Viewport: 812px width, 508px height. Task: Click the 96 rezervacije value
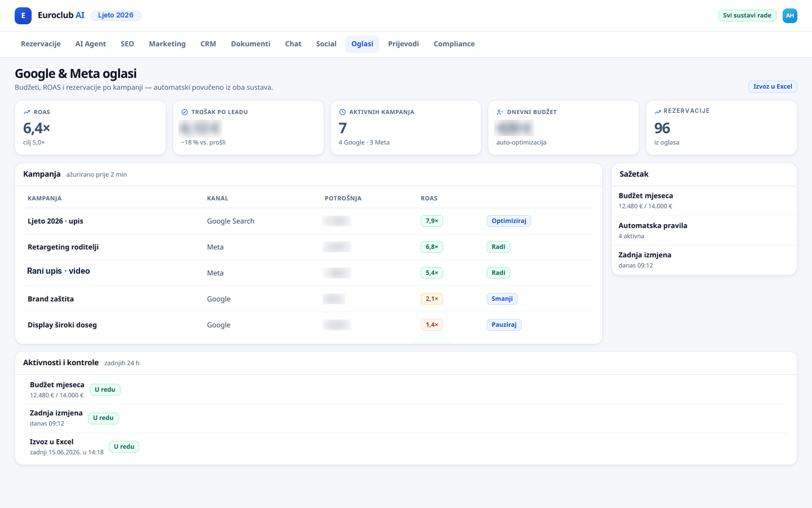click(662, 128)
